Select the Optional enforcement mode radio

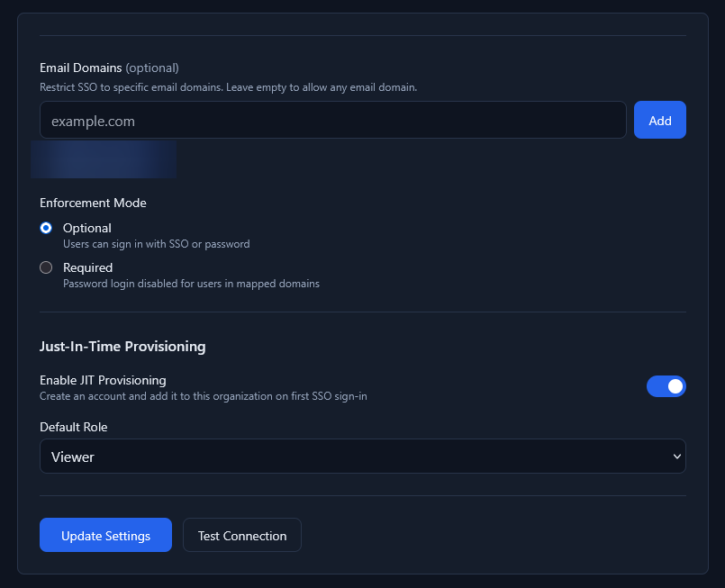click(46, 228)
